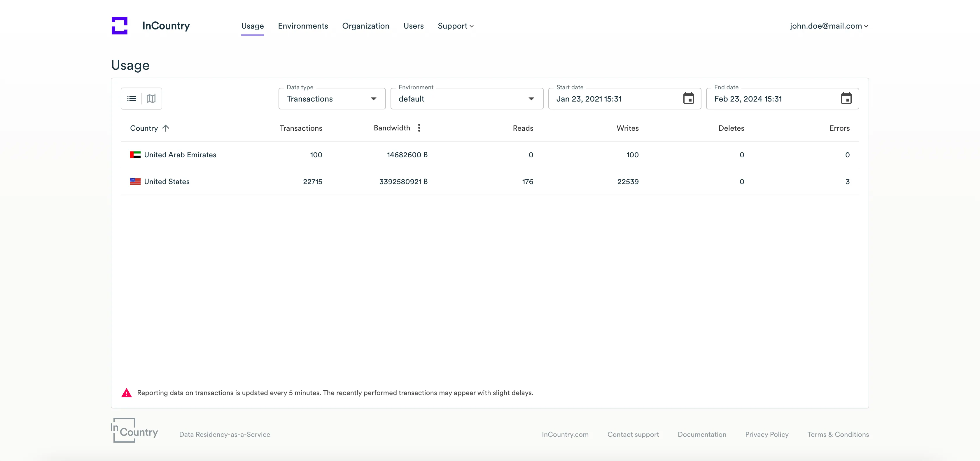Open the Data type dropdown

click(332, 99)
